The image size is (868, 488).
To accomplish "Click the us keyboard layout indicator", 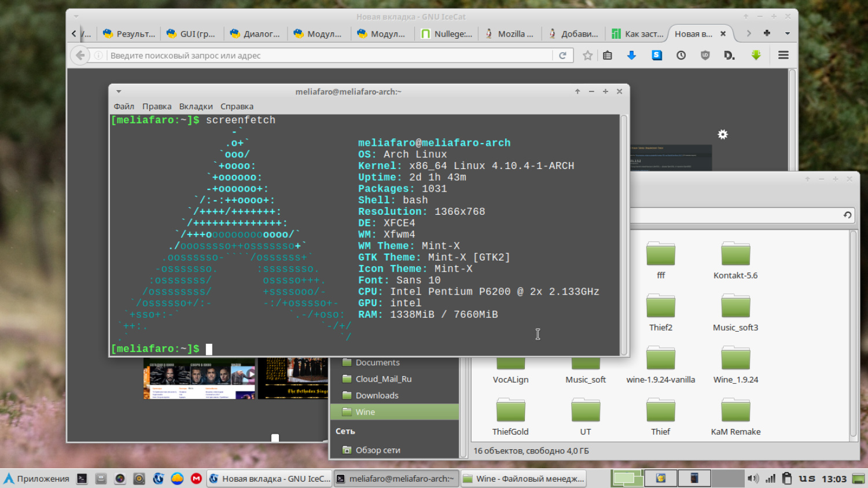I will (807, 478).
